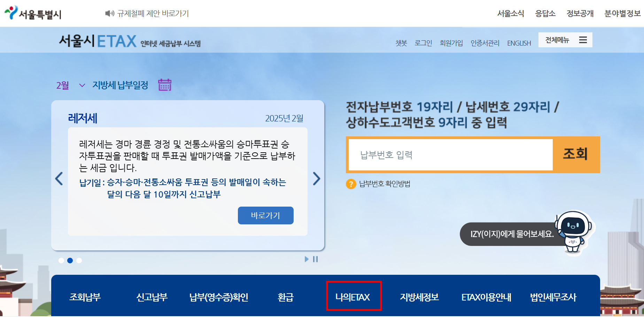Click the speaker announcement icon
The width and height of the screenshot is (644, 328).
tap(110, 13)
